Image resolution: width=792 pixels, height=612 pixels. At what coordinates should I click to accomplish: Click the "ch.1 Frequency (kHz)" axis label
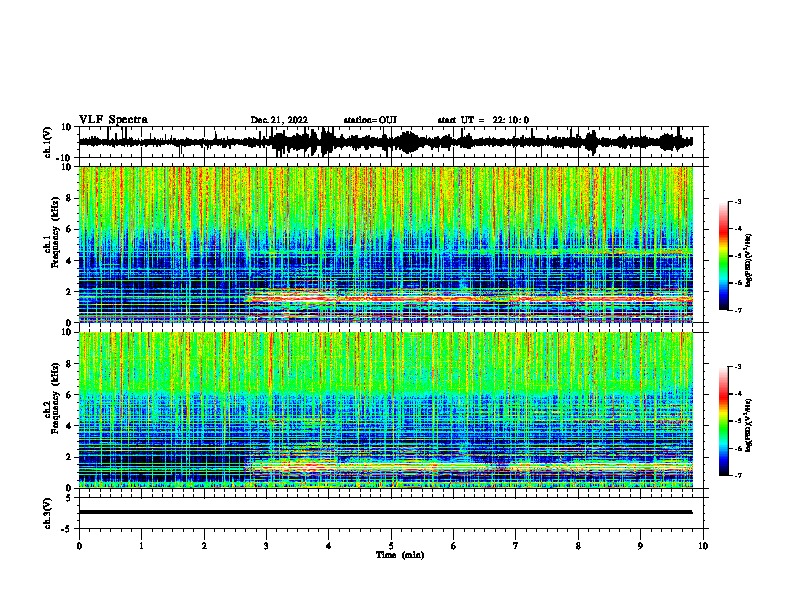[52, 232]
